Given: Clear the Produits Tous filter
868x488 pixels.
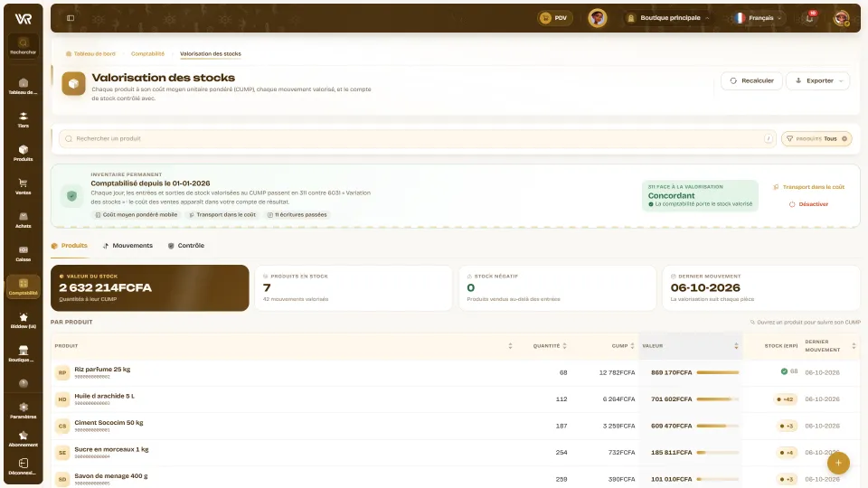Looking at the screenshot, I should pyautogui.click(x=844, y=139).
